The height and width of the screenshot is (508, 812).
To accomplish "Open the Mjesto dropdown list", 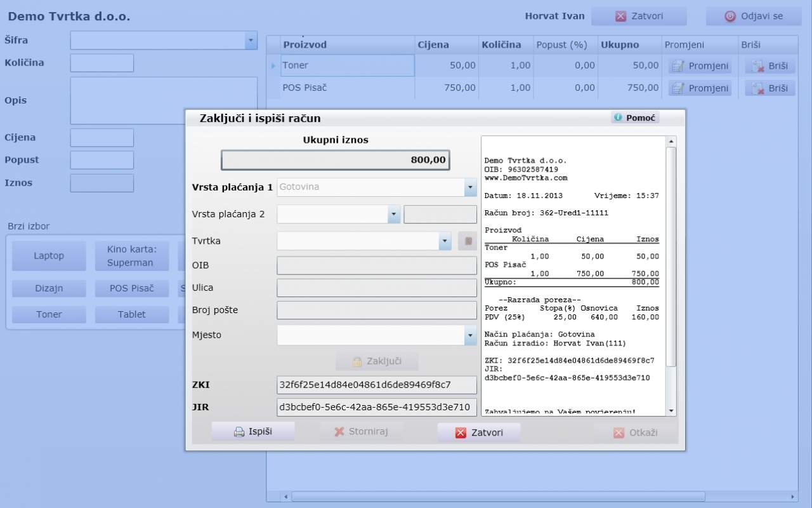I will [x=470, y=335].
